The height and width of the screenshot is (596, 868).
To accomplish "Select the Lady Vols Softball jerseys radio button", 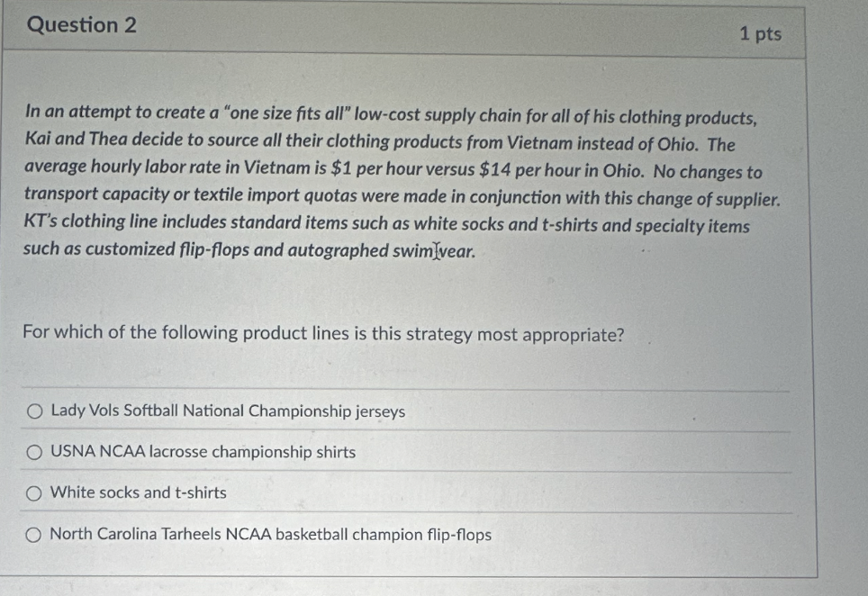I will pos(35,412).
